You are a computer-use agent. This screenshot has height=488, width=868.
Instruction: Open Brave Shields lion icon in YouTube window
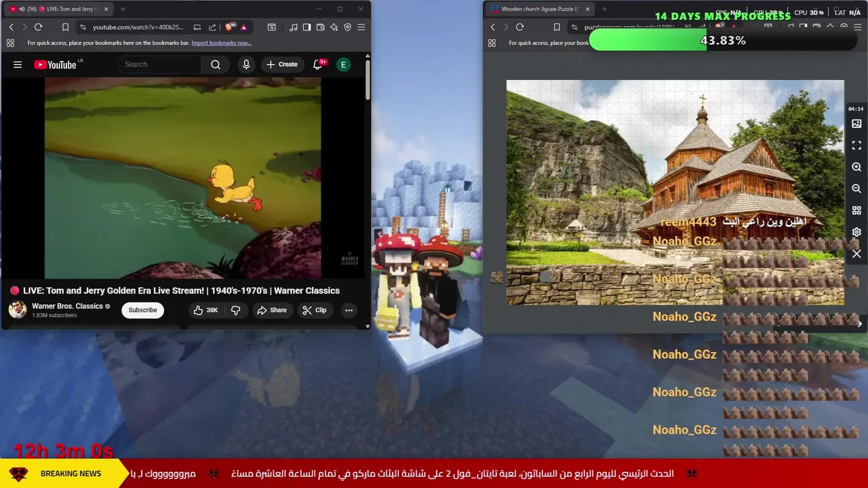point(230,27)
